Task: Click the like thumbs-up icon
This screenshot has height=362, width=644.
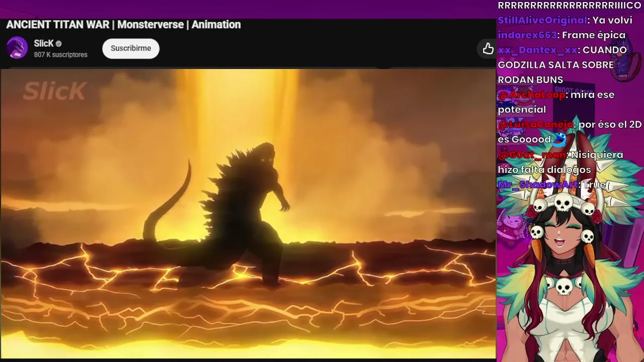Action: 488,48
